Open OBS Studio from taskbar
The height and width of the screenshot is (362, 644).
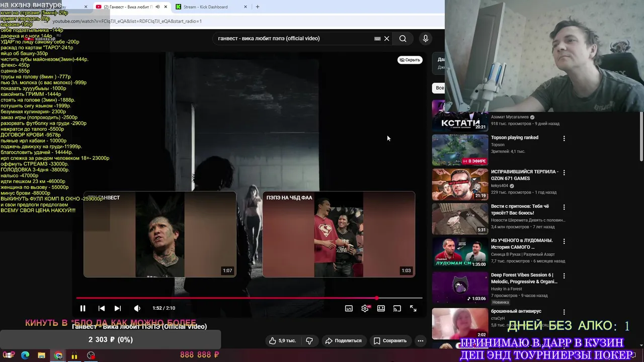91,355
